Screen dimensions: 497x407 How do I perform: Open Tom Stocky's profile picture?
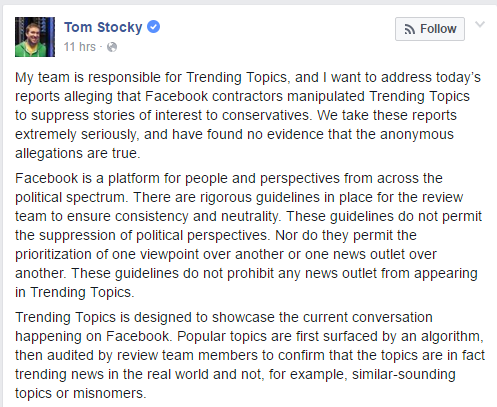(35, 37)
